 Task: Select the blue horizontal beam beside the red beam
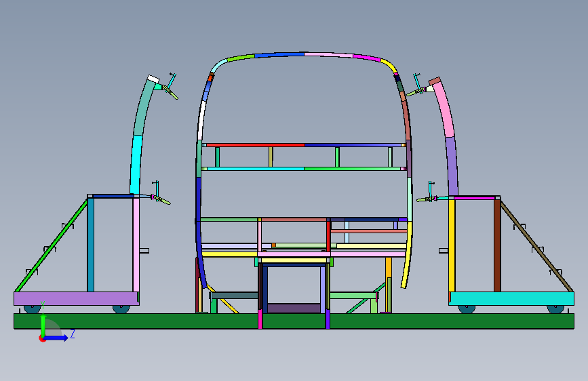click(353, 145)
